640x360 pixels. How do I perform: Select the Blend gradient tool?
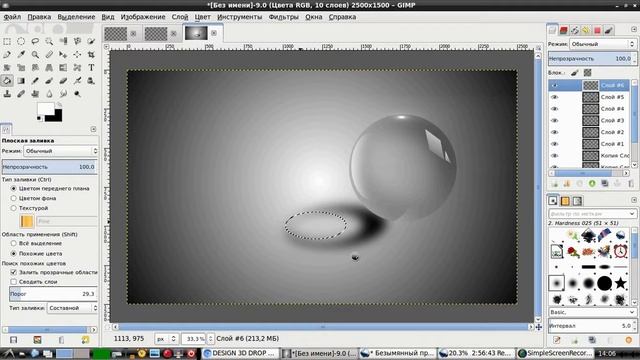coord(21,80)
